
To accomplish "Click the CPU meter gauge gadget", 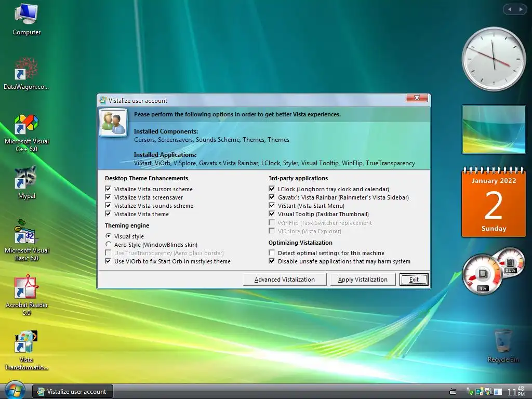I will click(x=483, y=274).
